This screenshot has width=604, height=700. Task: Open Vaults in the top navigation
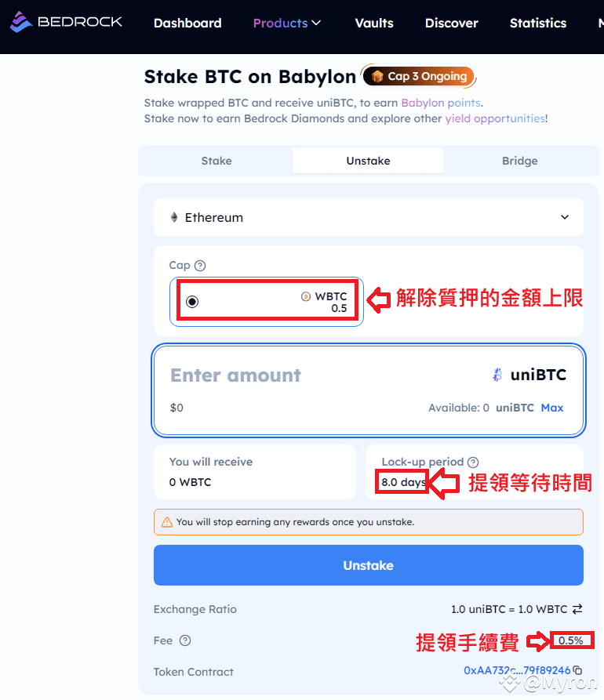[x=374, y=24]
